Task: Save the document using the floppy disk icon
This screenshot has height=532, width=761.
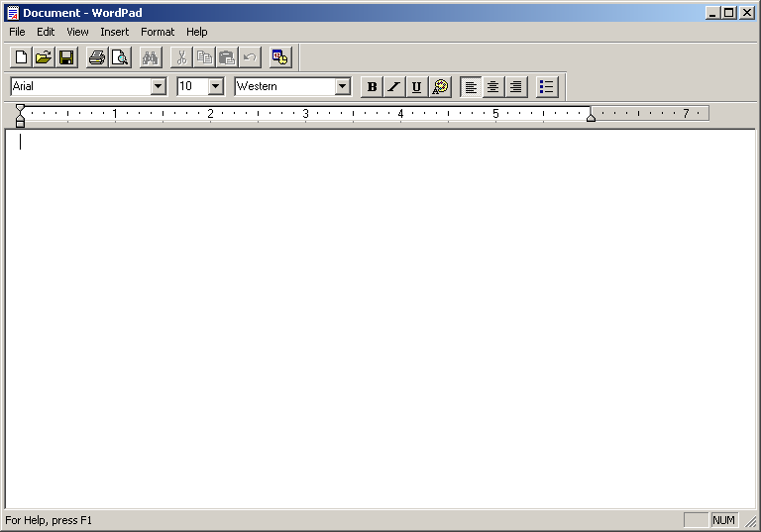Action: coord(65,57)
